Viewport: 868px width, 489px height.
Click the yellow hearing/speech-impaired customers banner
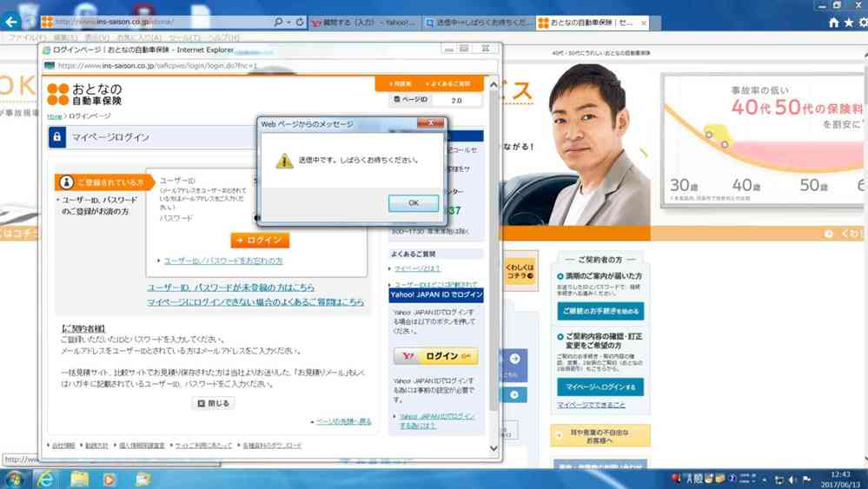[x=600, y=436]
